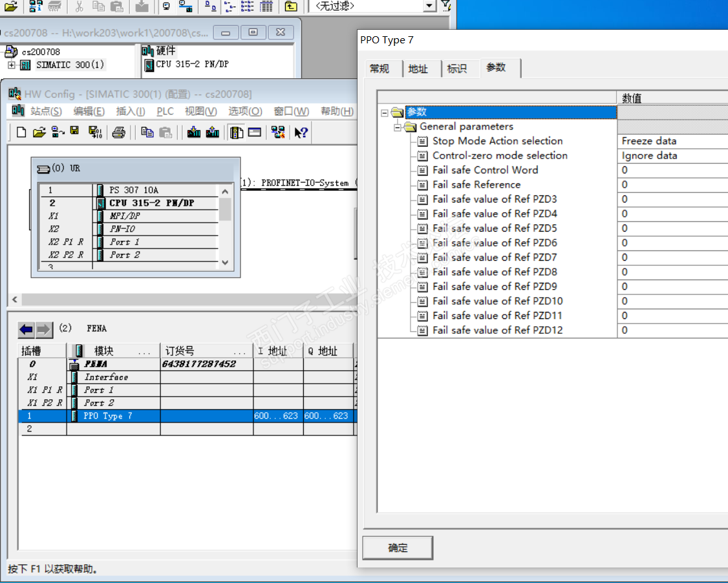Click the Download icon in SIMATIC Manager toolbar
The height and width of the screenshot is (583, 728).
click(142, 6)
